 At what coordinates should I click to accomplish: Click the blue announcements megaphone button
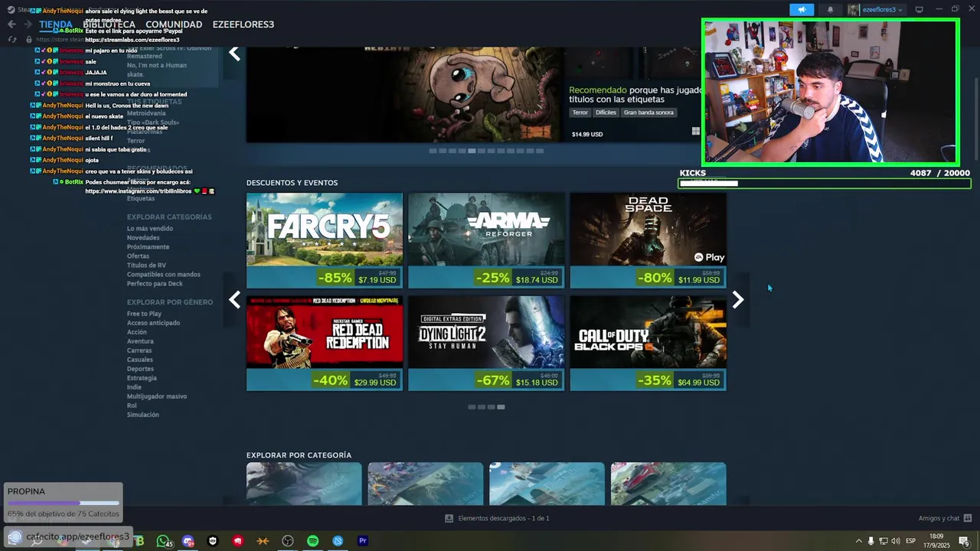click(802, 10)
